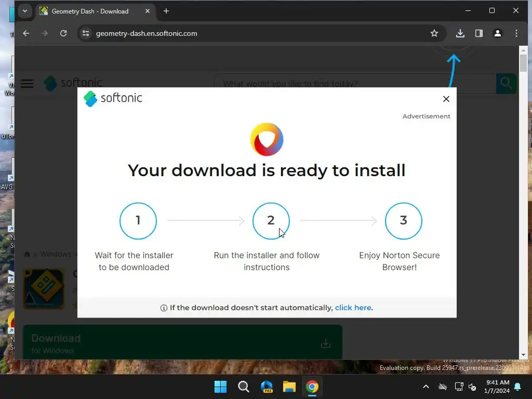This screenshot has height=399, width=532.
Task: Click the 'Advertisement' label
Action: click(426, 116)
